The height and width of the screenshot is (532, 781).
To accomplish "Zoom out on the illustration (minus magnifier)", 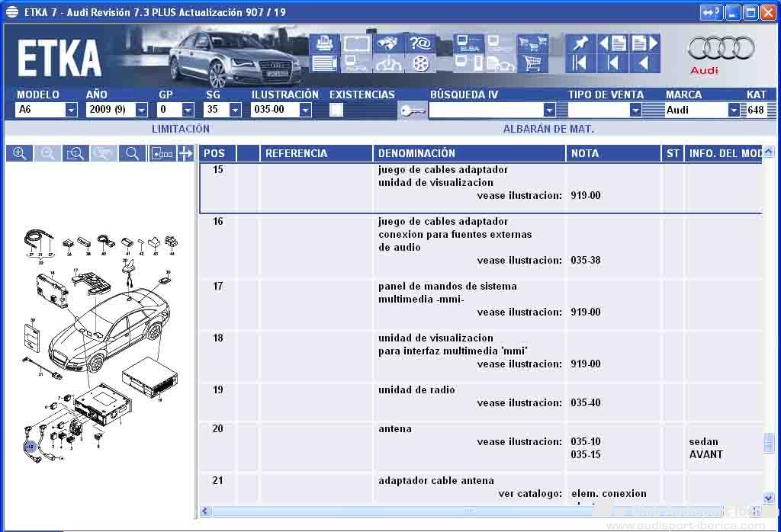I will coord(48,153).
